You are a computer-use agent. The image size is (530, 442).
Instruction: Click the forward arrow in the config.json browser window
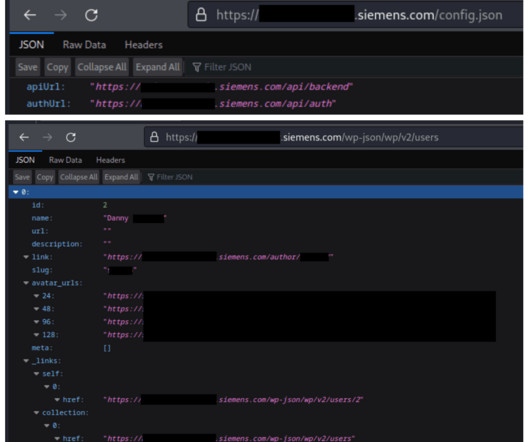pyautogui.click(x=61, y=15)
